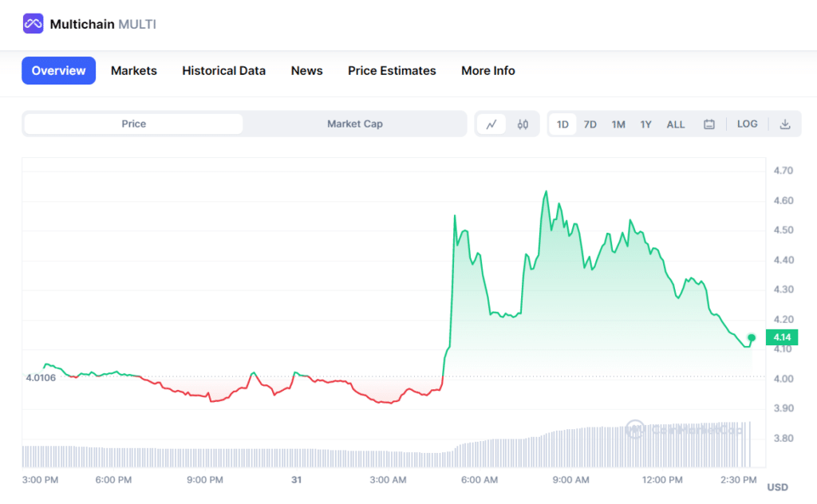The height and width of the screenshot is (504, 817).
Task: Open the News tab
Action: pos(306,71)
